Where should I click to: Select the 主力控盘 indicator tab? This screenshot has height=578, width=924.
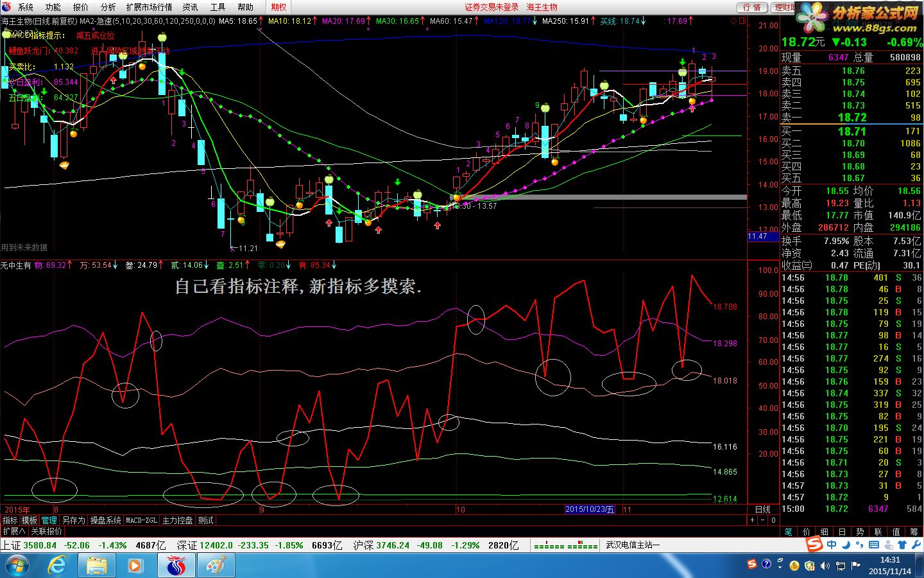pyautogui.click(x=177, y=520)
